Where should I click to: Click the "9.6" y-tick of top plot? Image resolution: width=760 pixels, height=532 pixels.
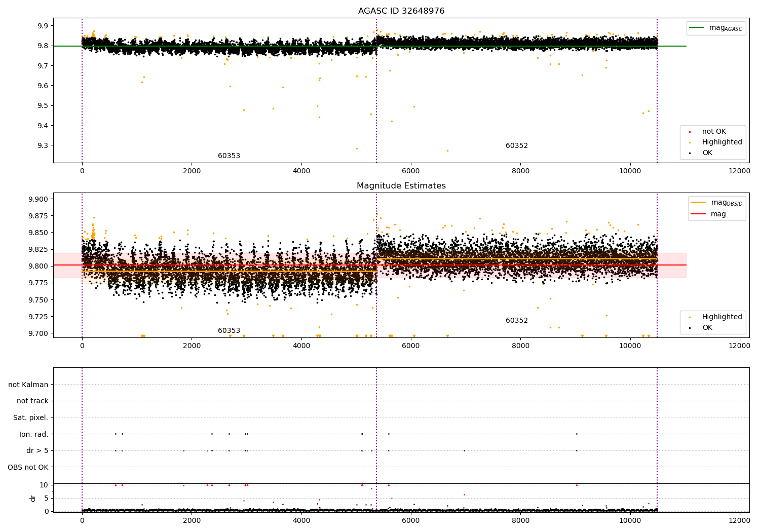pos(43,86)
